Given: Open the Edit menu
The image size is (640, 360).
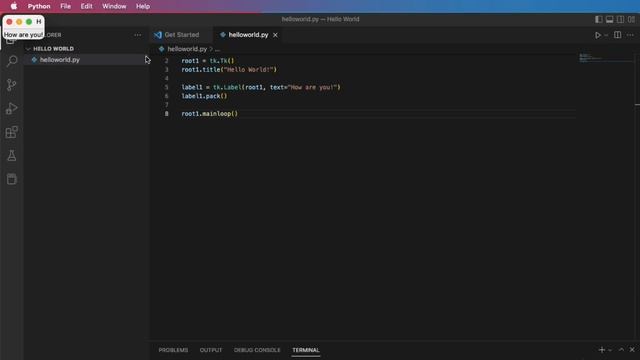Looking at the screenshot, I should tap(87, 7).
